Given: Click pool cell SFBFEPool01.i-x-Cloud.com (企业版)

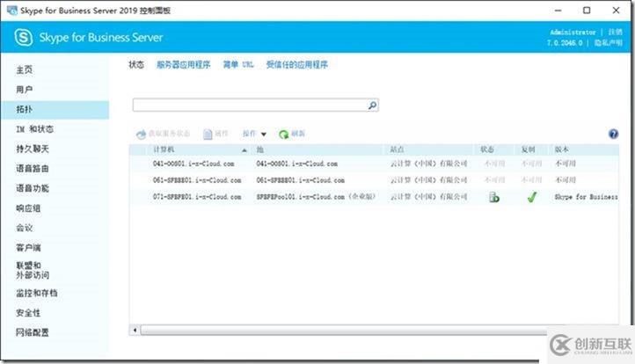Looking at the screenshot, I should [316, 197].
